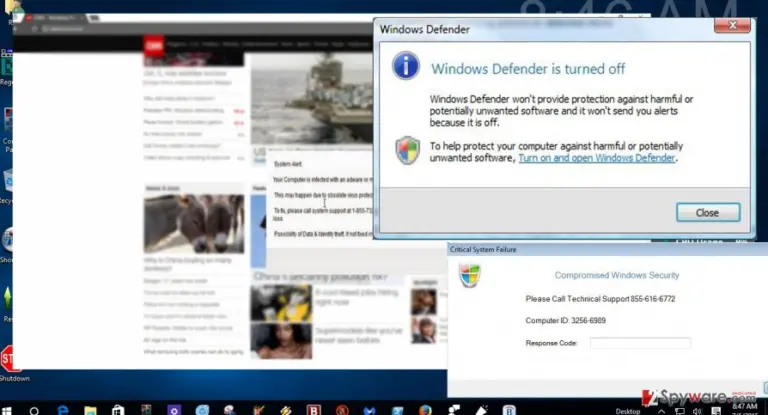Close Windows Defender dialog with X button
This screenshot has height=415, width=768.
point(732,25)
